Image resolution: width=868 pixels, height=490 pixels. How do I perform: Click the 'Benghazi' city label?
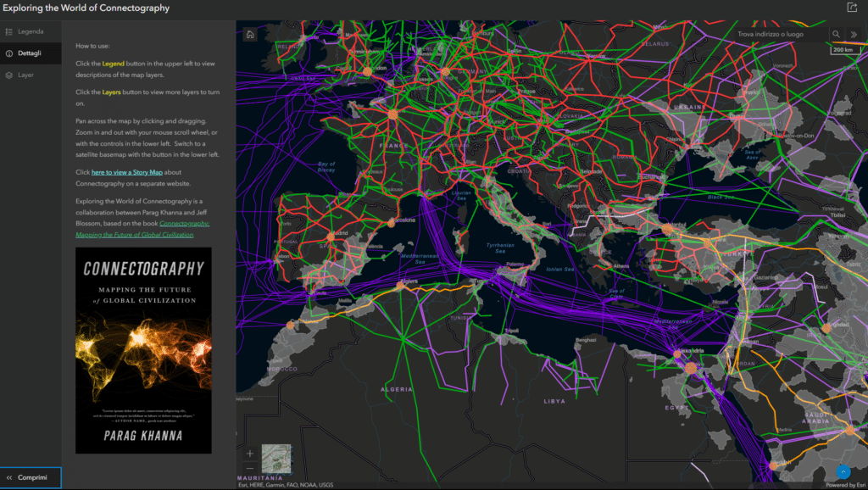pyautogui.click(x=586, y=340)
